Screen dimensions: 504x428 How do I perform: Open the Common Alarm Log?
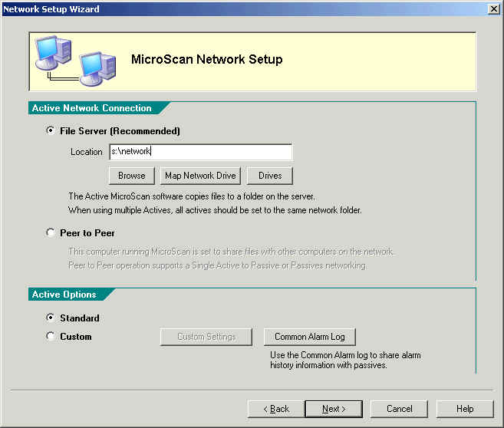(310, 337)
